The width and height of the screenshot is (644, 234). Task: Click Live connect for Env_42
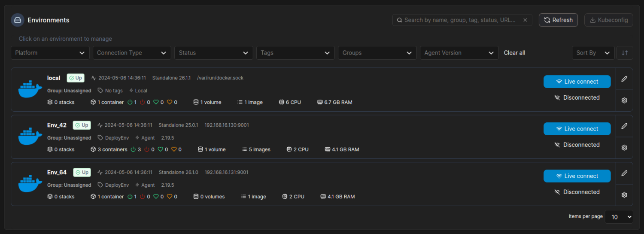click(x=577, y=129)
